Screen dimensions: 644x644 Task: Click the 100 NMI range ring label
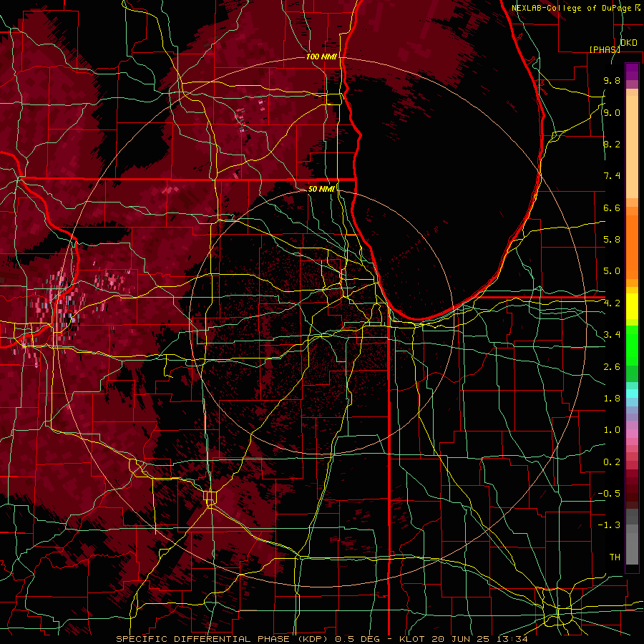pos(321,57)
